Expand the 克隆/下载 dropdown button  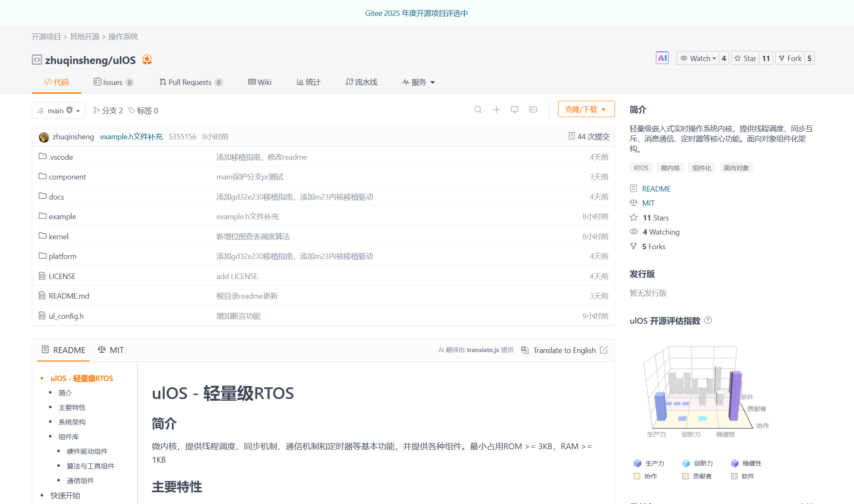click(x=586, y=109)
